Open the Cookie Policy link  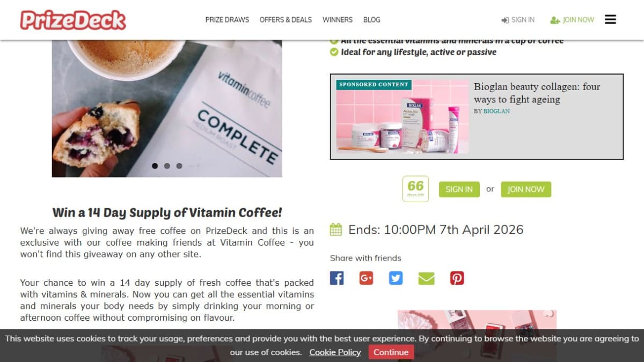tap(335, 352)
